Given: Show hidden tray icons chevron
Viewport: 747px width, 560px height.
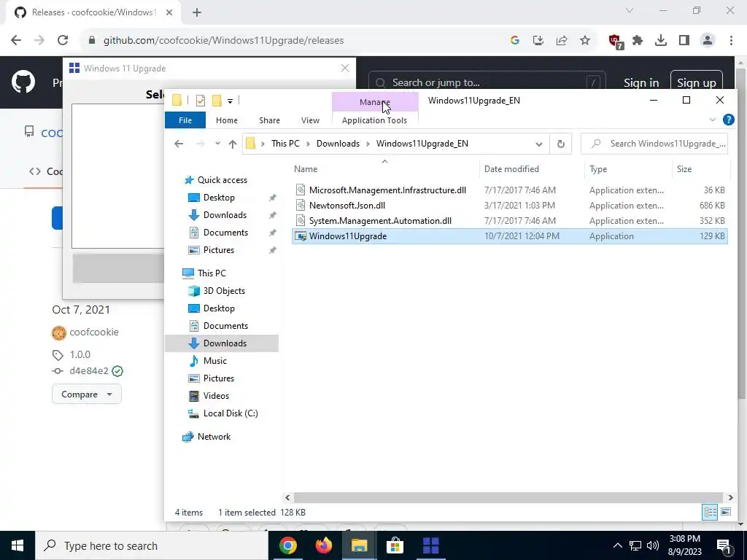Looking at the screenshot, I should click(617, 545).
